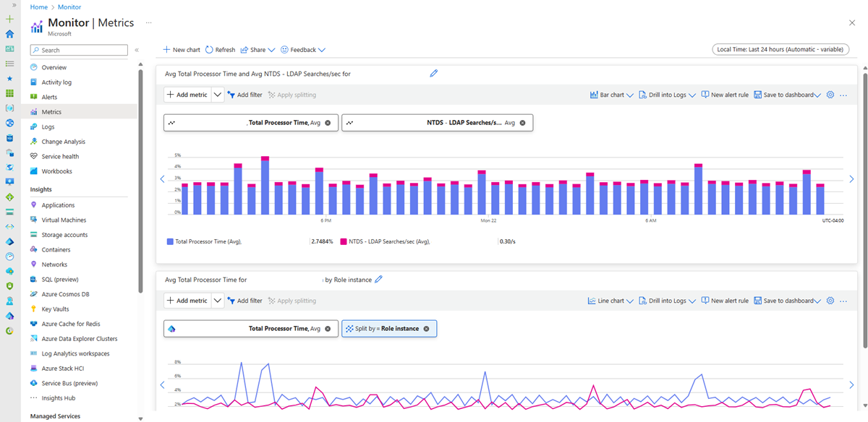This screenshot has height=422, width=868.
Task: Click Add filter in second chart
Action: [x=245, y=301]
